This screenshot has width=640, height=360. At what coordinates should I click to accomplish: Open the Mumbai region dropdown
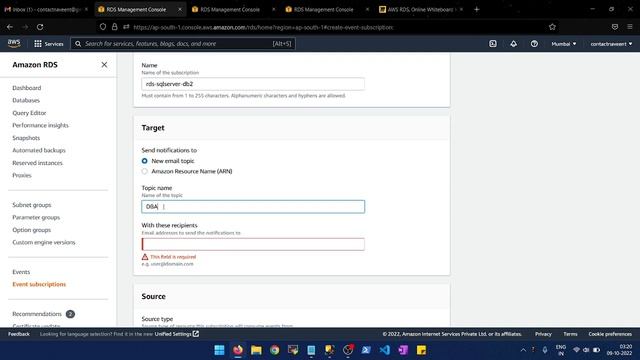click(564, 44)
